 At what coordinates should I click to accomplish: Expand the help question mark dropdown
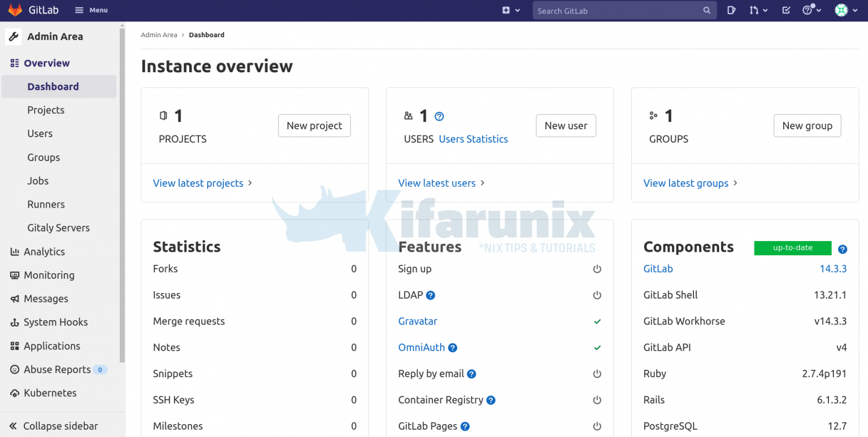810,10
